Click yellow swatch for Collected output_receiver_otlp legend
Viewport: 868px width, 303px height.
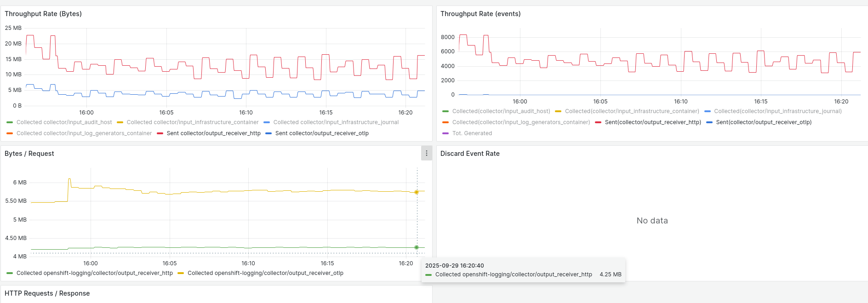(181, 273)
